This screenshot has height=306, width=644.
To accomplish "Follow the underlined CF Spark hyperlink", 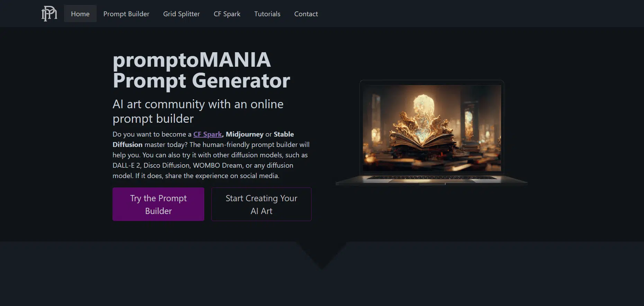I will (x=207, y=134).
